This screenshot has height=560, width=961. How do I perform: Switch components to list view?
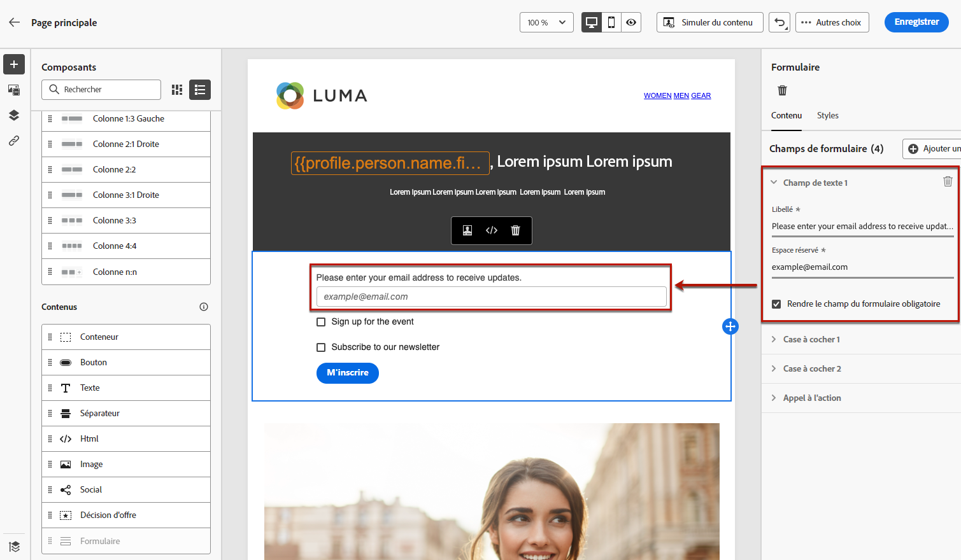click(x=200, y=90)
